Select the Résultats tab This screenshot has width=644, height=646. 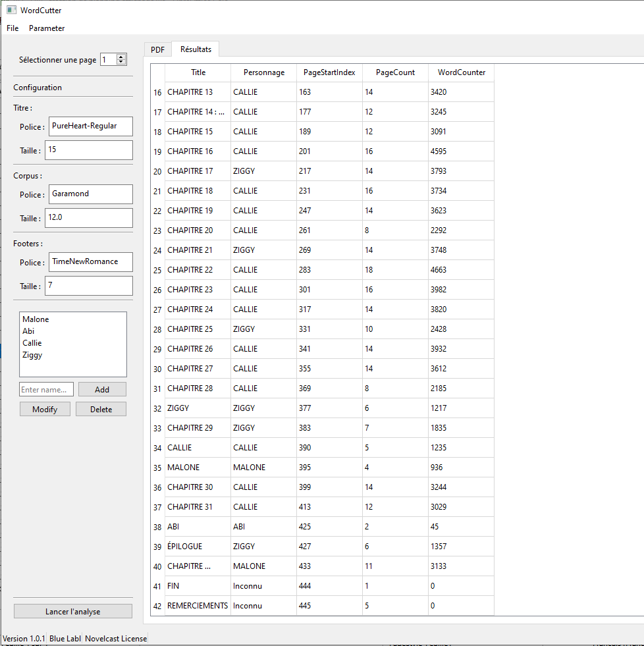point(196,49)
